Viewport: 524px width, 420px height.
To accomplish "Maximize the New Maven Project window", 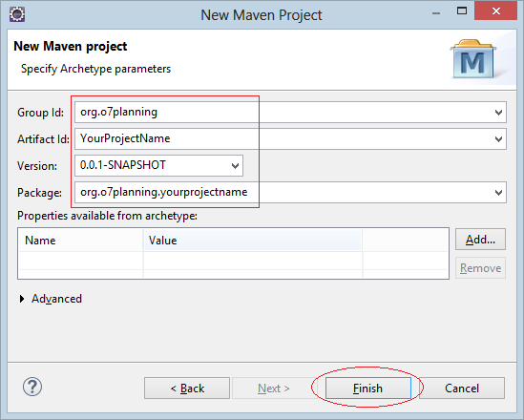I will 462,11.
